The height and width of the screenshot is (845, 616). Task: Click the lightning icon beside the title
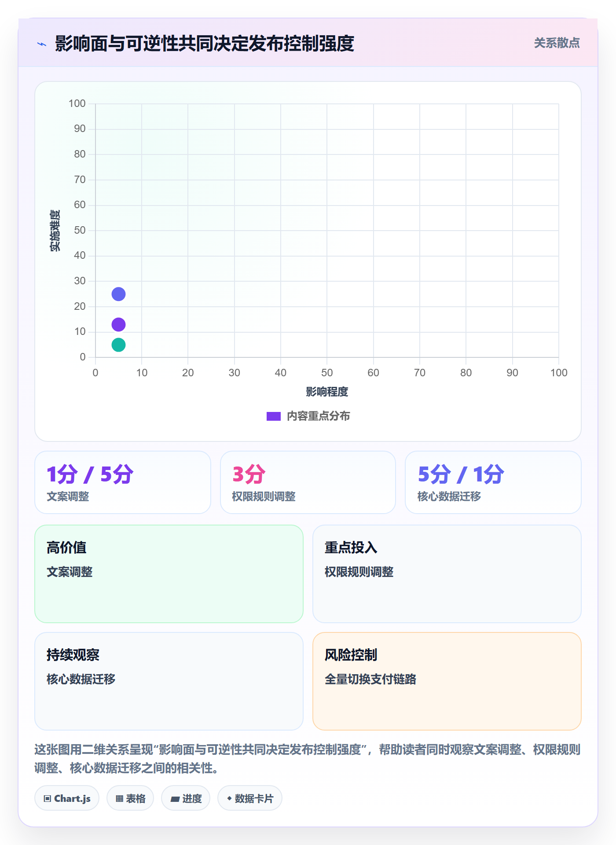coord(42,44)
